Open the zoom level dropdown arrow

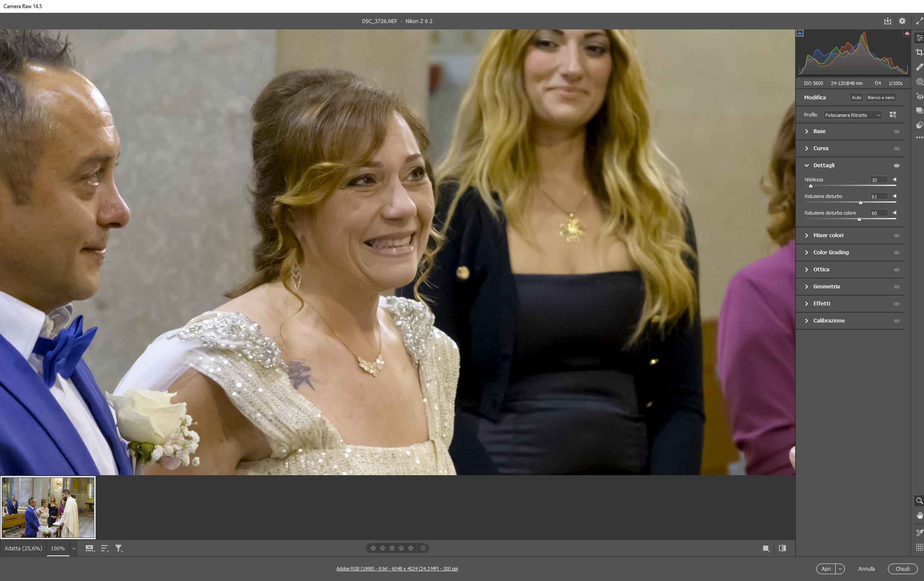tap(74, 549)
